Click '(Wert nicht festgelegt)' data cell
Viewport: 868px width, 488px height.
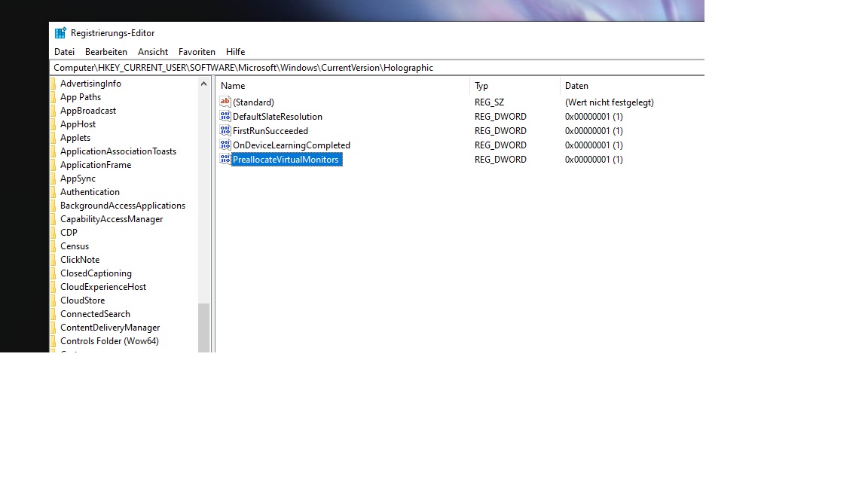[x=609, y=102]
